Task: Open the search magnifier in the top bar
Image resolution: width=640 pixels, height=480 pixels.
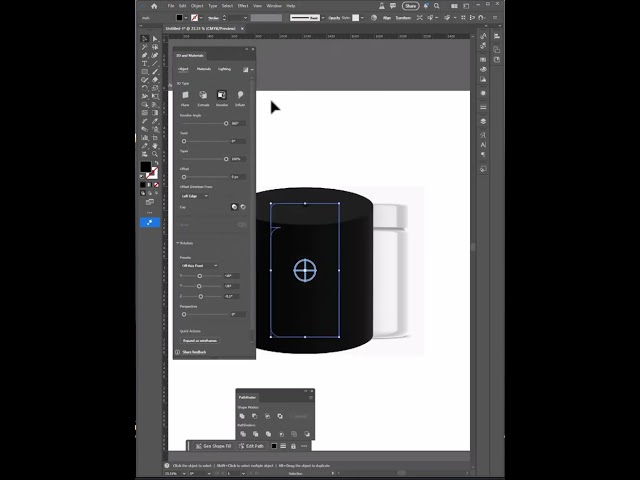Action: pyautogui.click(x=437, y=6)
